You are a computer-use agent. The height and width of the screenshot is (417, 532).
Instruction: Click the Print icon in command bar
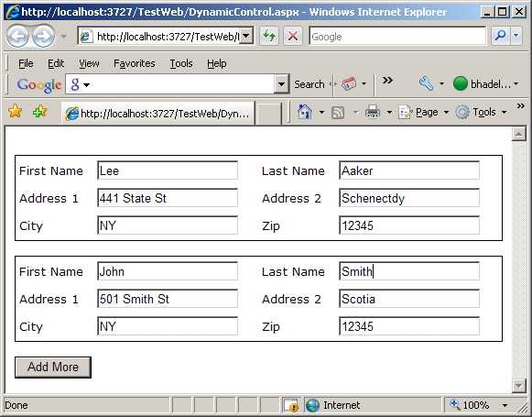(x=372, y=112)
